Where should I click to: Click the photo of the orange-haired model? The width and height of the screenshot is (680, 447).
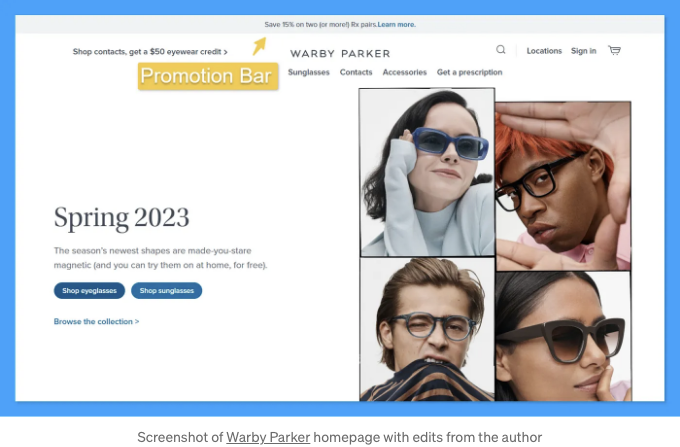[563, 186]
